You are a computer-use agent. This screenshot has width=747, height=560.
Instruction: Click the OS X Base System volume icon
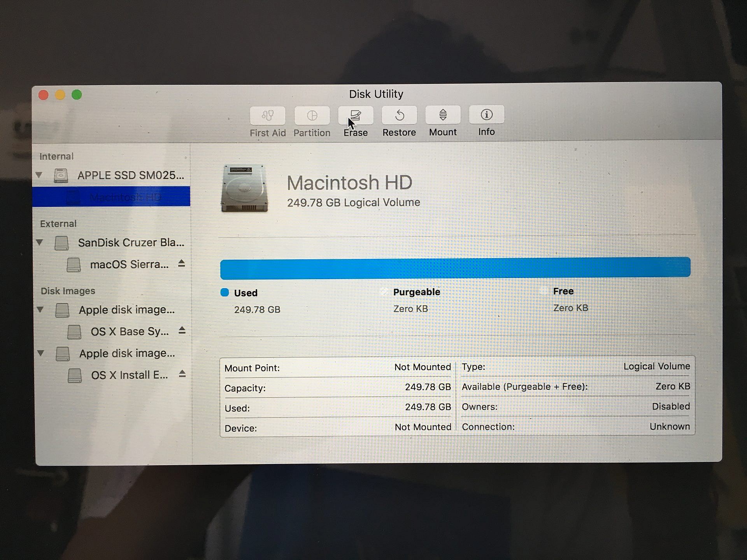click(74, 332)
